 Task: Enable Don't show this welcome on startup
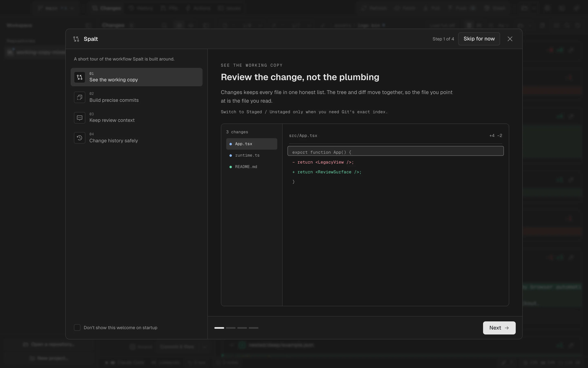tap(77, 328)
